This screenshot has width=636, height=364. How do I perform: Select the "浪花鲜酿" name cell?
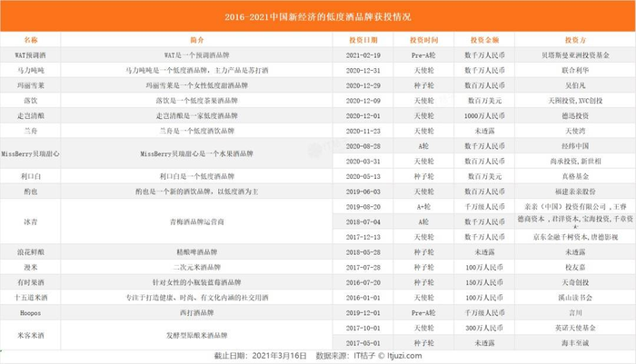click(30, 252)
